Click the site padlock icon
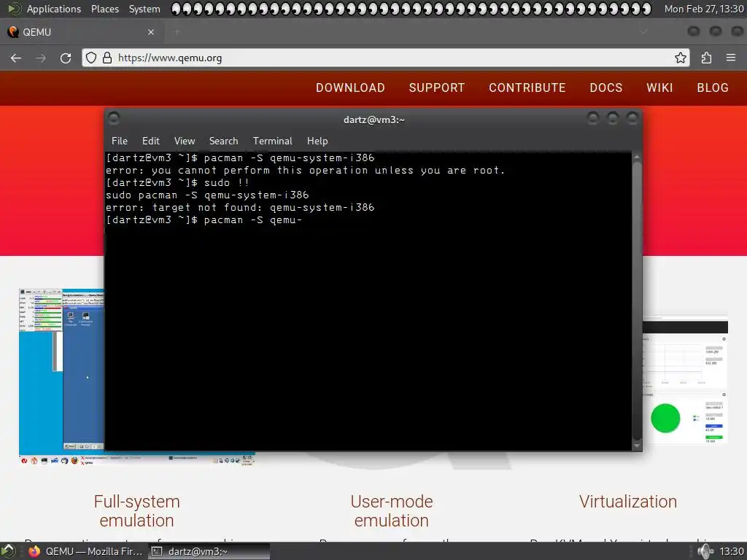747x560 pixels. [107, 58]
